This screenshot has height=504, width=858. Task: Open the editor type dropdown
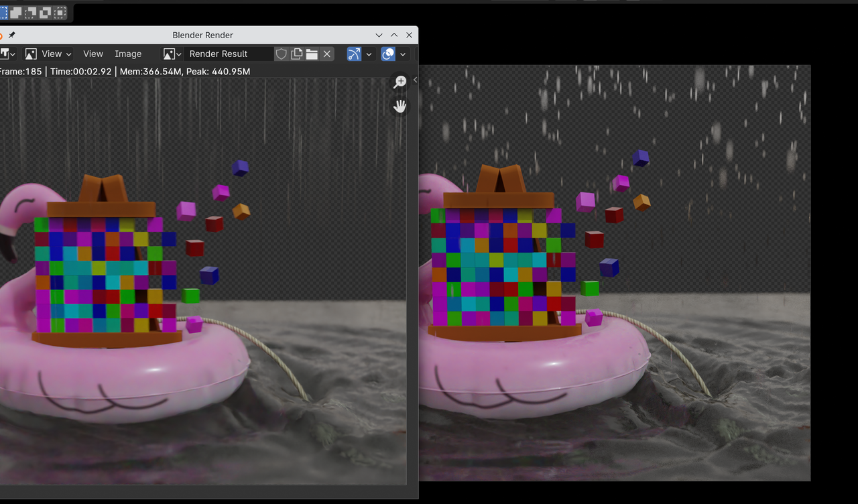[7, 54]
